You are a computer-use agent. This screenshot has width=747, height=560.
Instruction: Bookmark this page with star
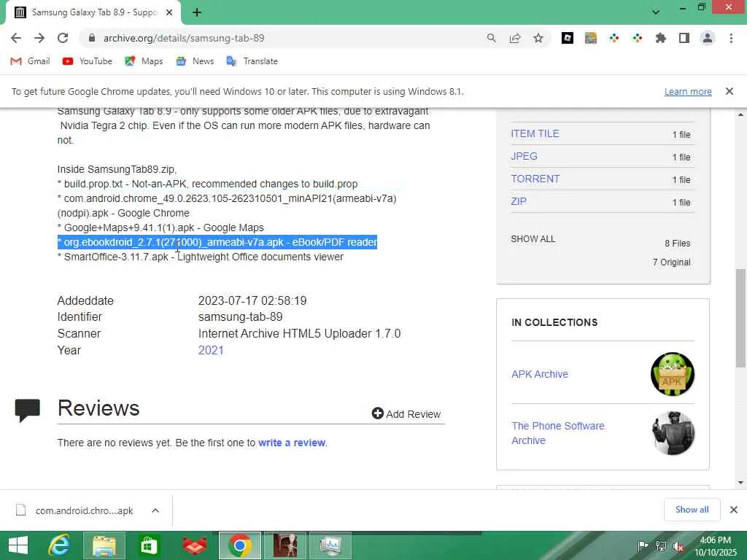click(x=538, y=38)
